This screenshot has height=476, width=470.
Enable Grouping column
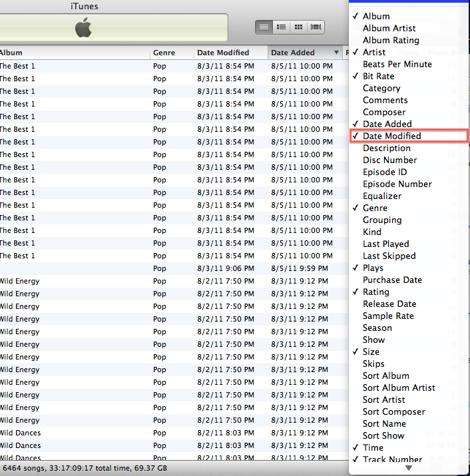[x=408, y=220]
